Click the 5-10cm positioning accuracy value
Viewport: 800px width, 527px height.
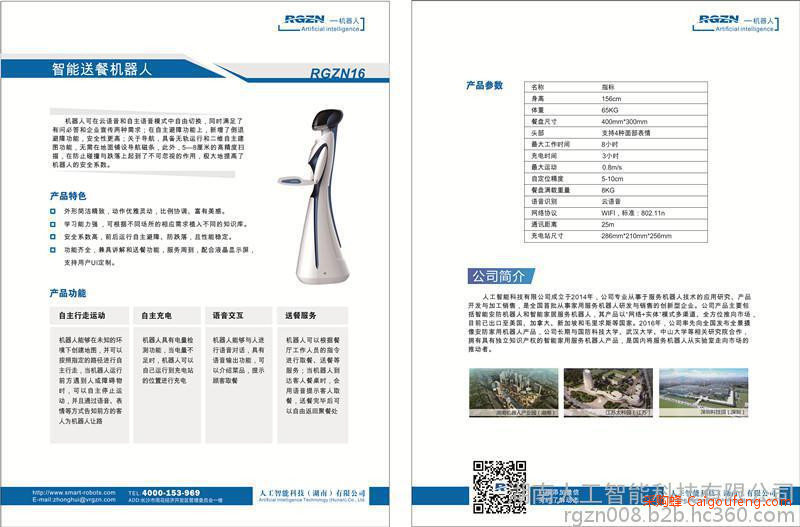point(612,179)
